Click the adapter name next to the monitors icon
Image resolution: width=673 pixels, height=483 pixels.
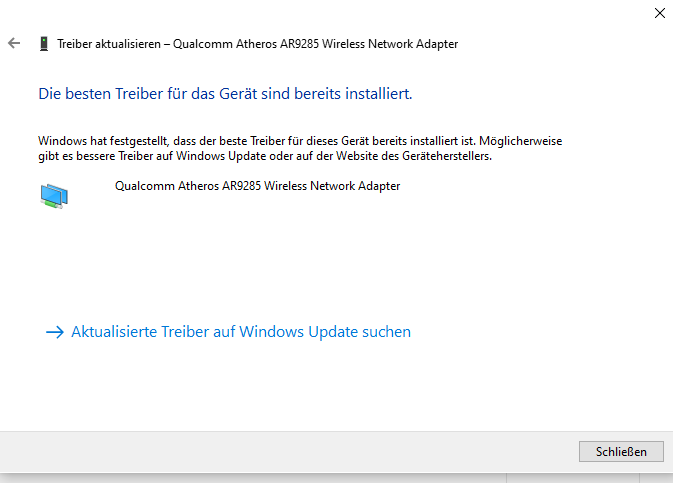click(258, 186)
